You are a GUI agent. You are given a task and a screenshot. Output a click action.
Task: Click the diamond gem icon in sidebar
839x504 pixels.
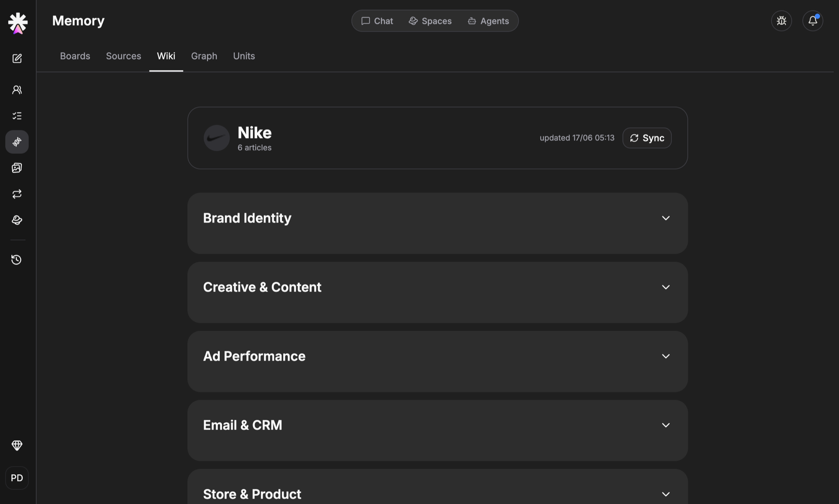coord(17,445)
